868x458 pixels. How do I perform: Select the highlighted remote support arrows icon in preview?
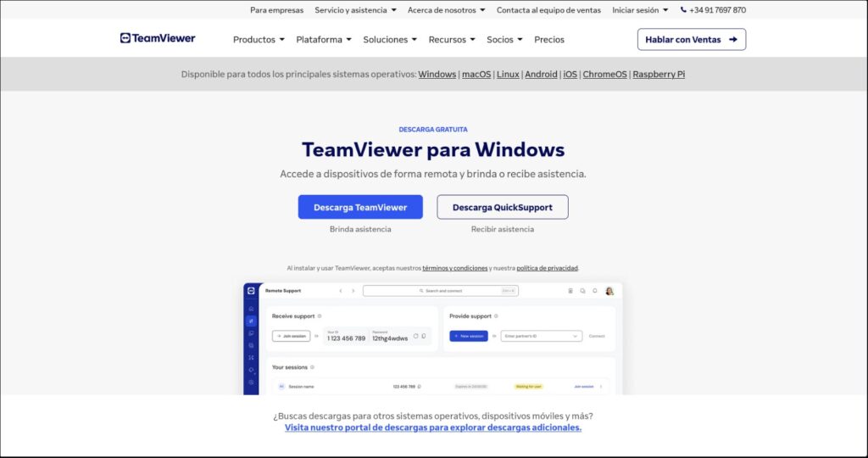tap(251, 321)
